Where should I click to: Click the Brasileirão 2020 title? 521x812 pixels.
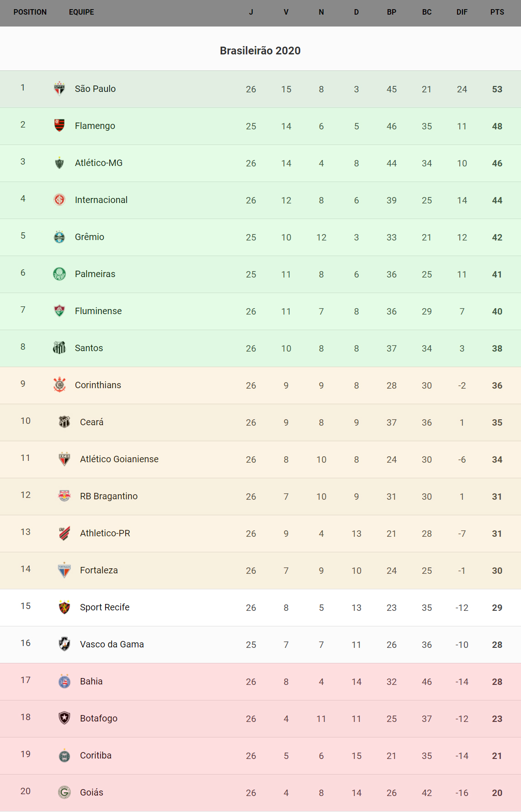[260, 51]
